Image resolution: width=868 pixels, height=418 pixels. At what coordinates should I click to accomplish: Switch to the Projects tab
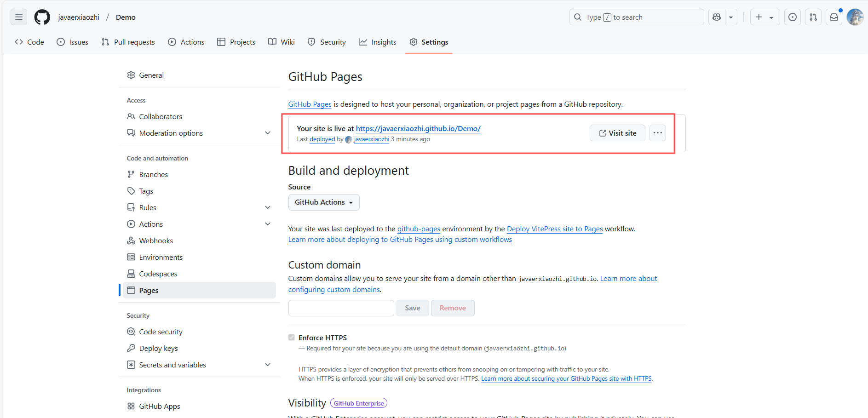[x=236, y=42]
